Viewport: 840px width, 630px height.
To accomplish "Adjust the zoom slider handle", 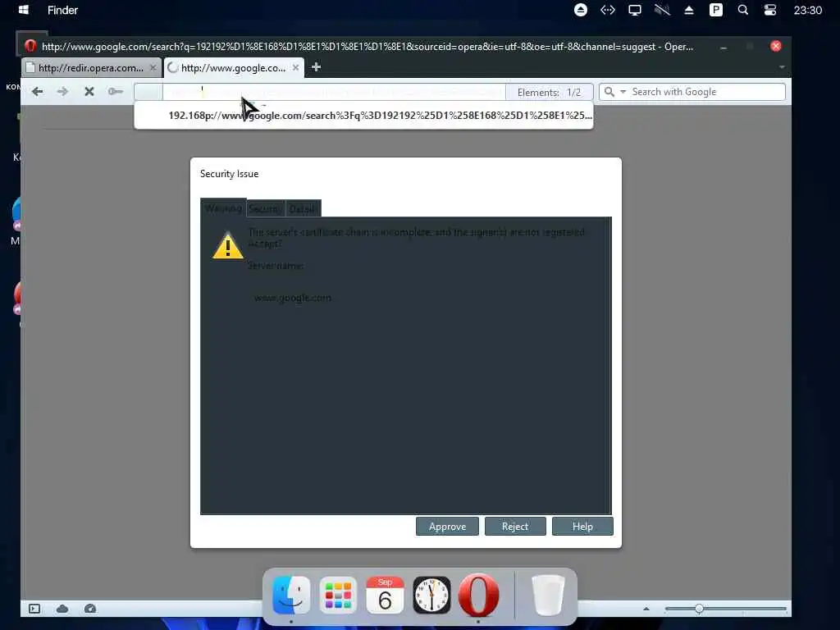I will (x=699, y=609).
